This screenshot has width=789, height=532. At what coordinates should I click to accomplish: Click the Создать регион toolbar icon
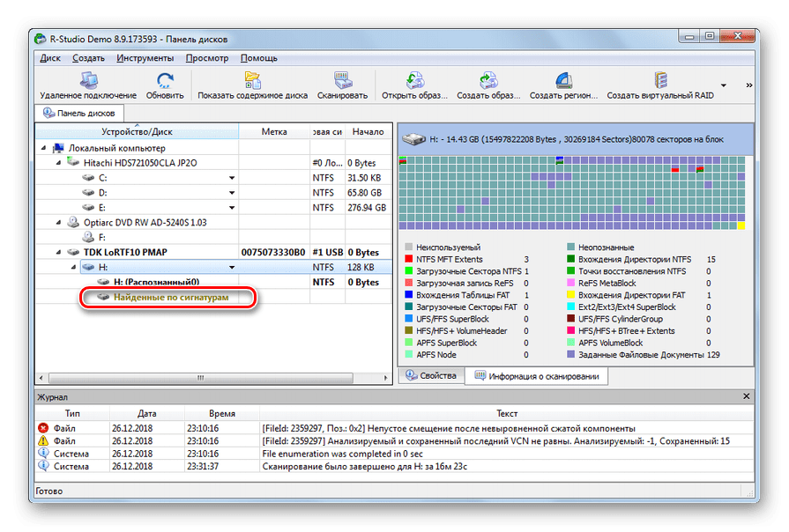point(563,81)
